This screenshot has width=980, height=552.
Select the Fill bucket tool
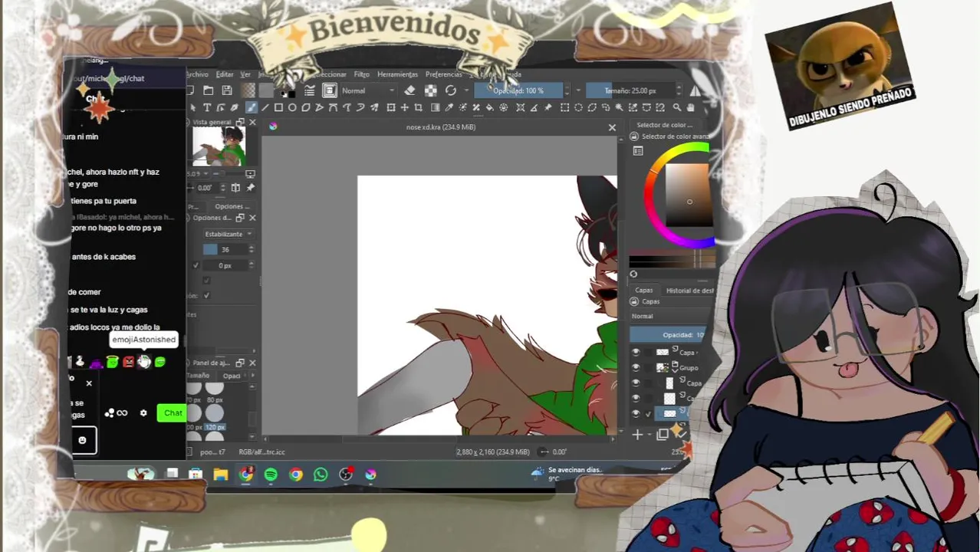coord(490,108)
